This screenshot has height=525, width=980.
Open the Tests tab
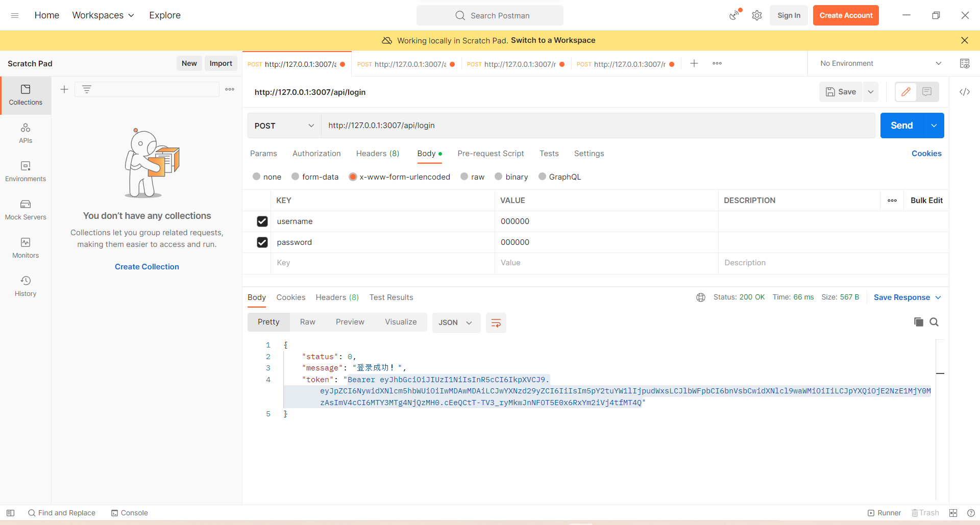[x=549, y=154]
